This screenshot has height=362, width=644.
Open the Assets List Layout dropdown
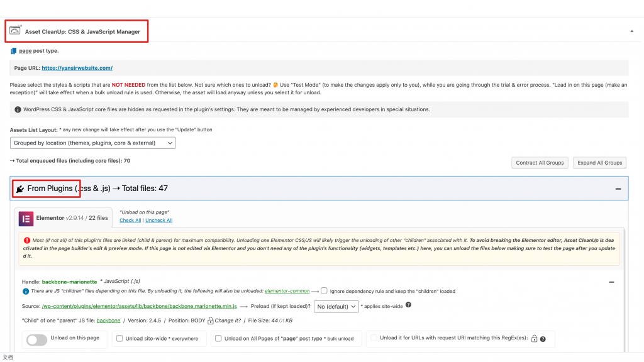click(93, 143)
